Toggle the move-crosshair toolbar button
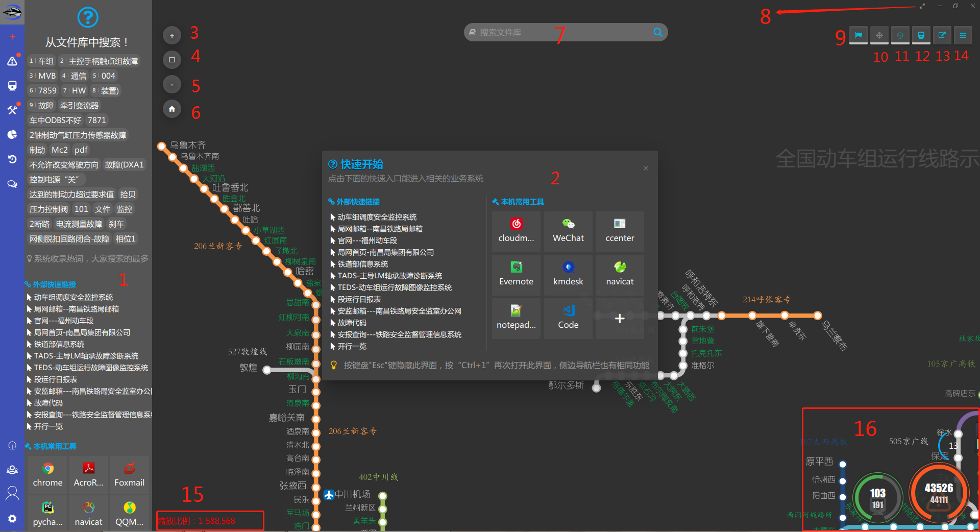Viewport: 980px width, 532px height. 879,35
